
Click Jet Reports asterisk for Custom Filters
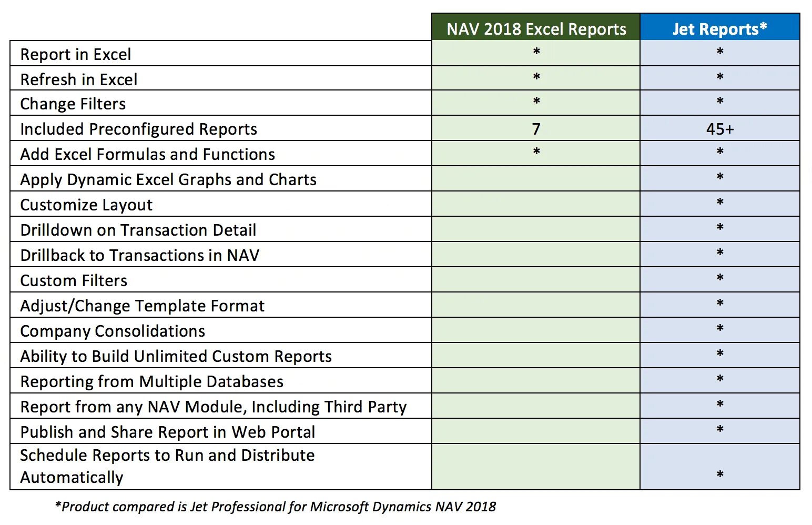pyautogui.click(x=720, y=278)
